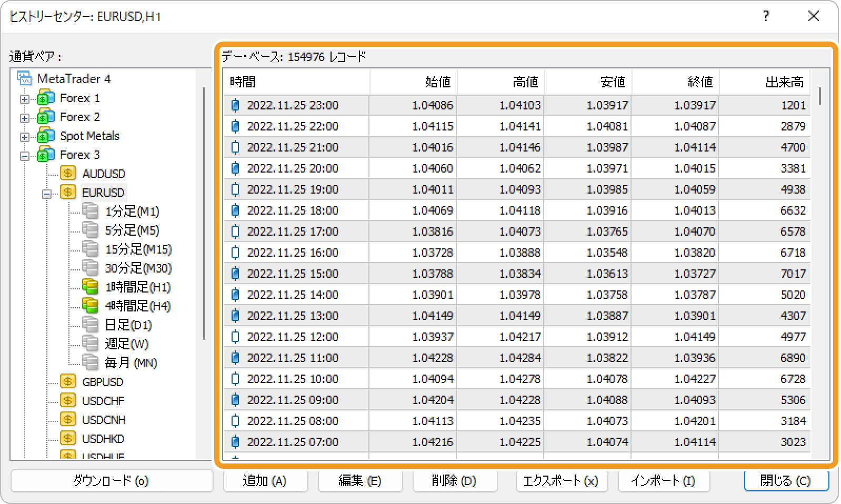This screenshot has width=841, height=504.
Task: Click open price 1.04149 in 13:00 row
Action: 433,316
